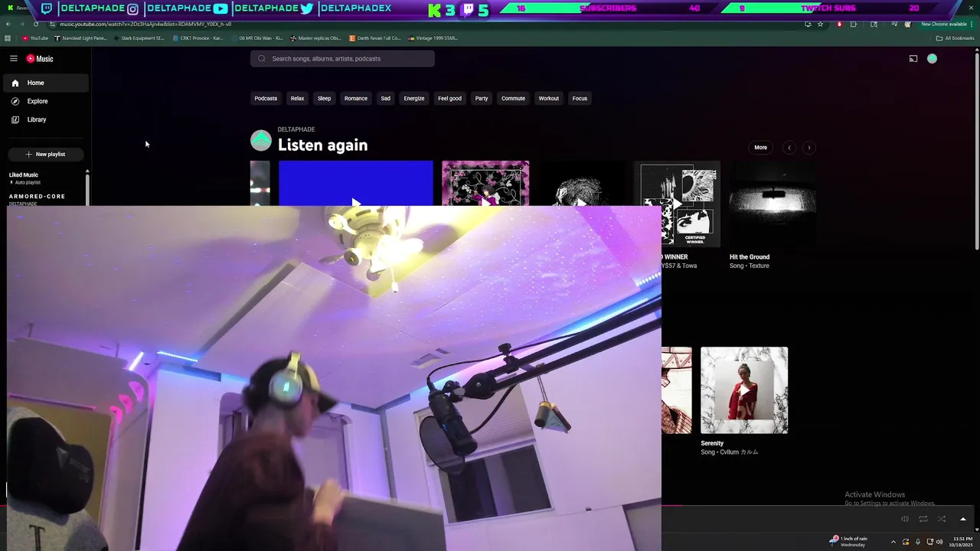Open the taskbar clock and date
This screenshot has height=551, width=980.
pos(962,541)
